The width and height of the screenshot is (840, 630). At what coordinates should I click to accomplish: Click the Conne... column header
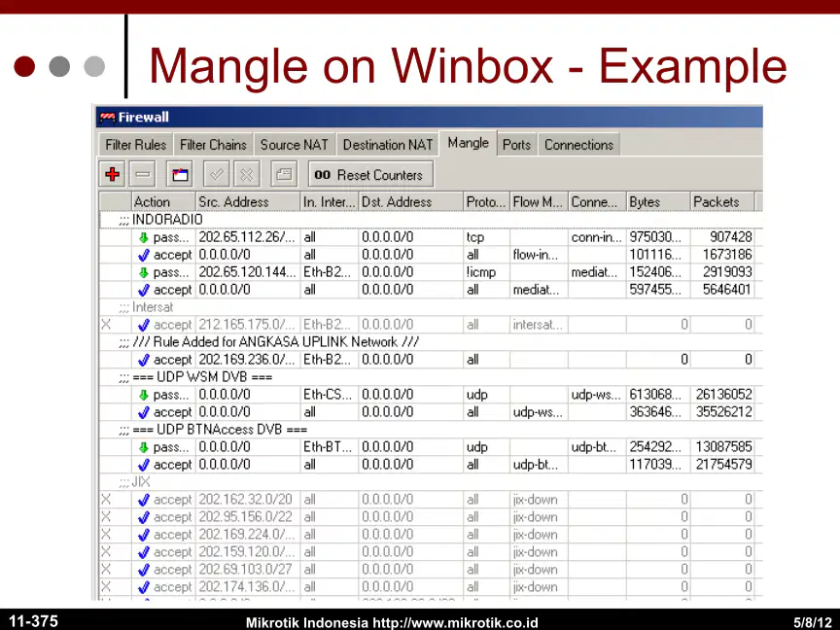pos(597,202)
